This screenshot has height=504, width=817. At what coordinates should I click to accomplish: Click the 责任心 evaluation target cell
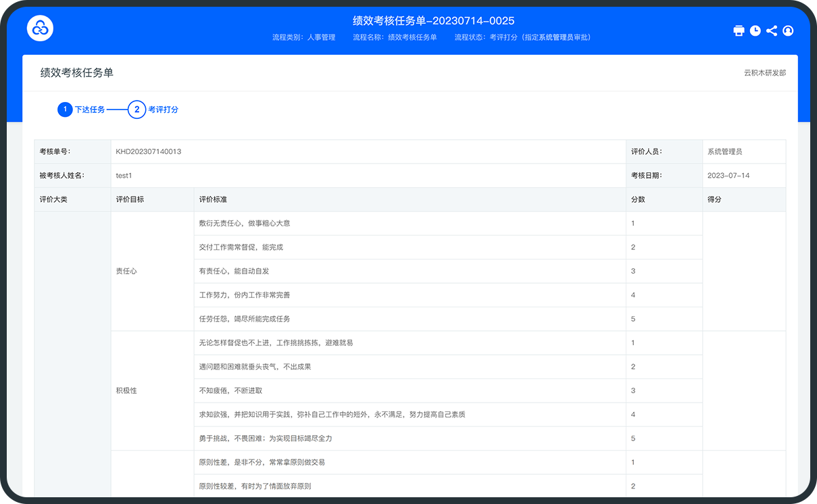[127, 271]
